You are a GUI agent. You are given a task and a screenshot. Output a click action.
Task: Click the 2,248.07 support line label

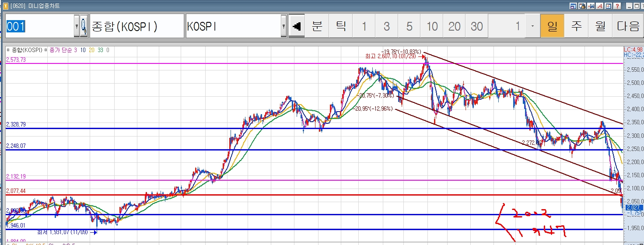tap(16, 146)
